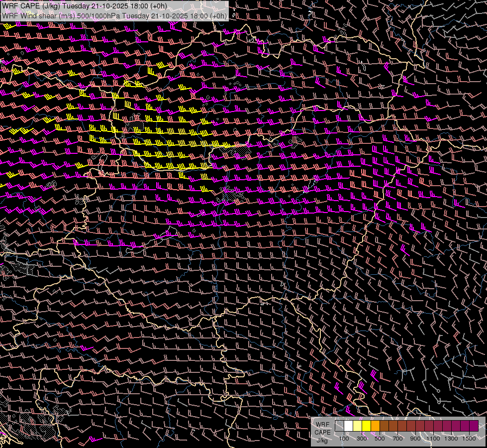Click the 1500 legend value
The width and height of the screenshot is (487, 448).
click(x=469, y=439)
